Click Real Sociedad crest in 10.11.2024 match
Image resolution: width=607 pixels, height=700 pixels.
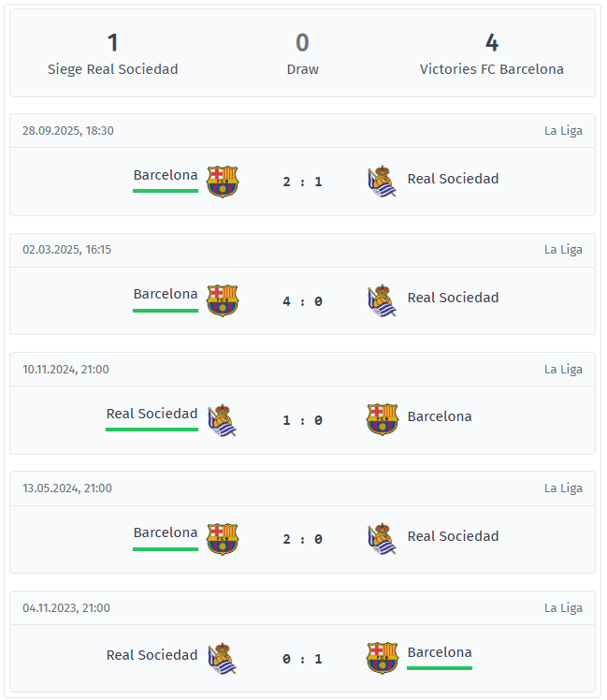click(x=223, y=420)
